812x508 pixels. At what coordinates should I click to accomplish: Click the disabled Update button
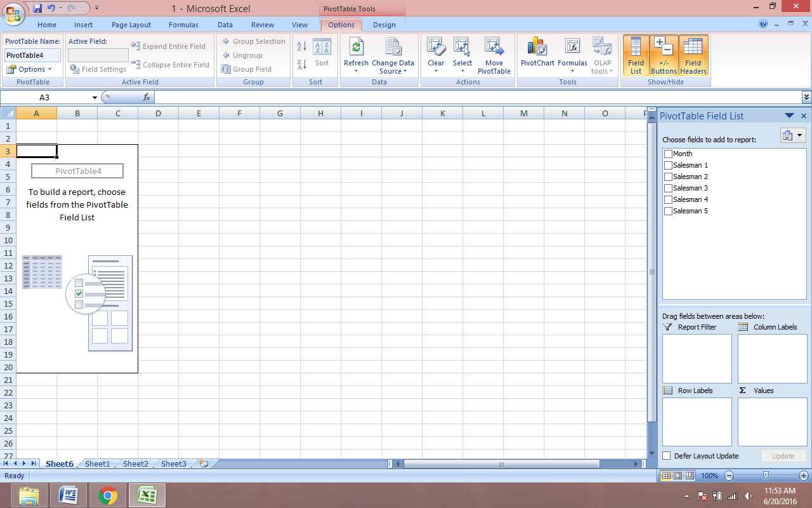point(783,456)
